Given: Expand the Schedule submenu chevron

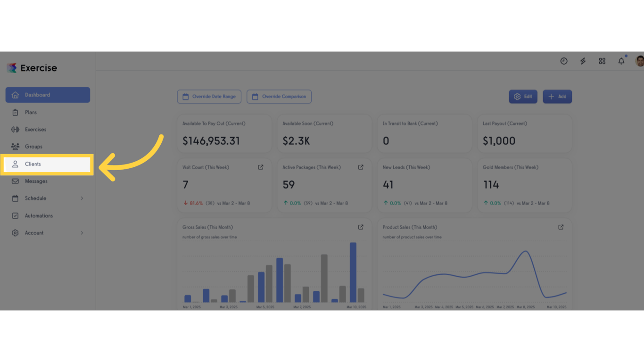Looking at the screenshot, I should [x=82, y=198].
